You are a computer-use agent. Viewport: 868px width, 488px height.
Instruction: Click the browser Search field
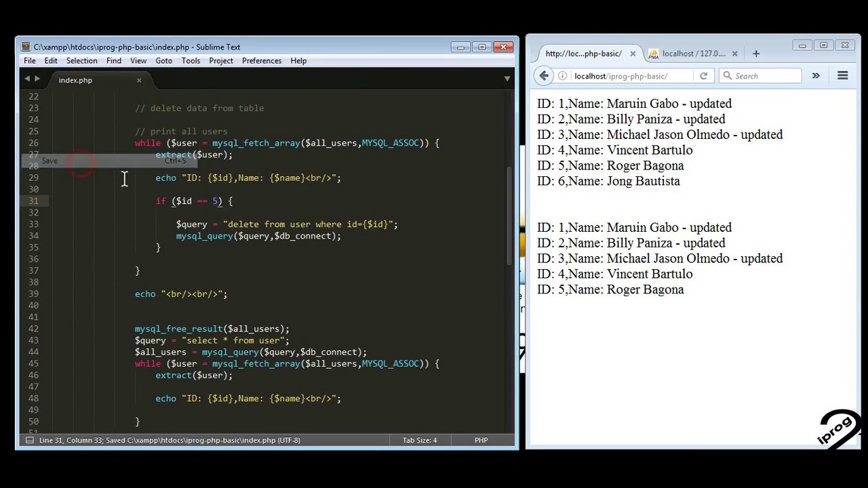tap(761, 76)
